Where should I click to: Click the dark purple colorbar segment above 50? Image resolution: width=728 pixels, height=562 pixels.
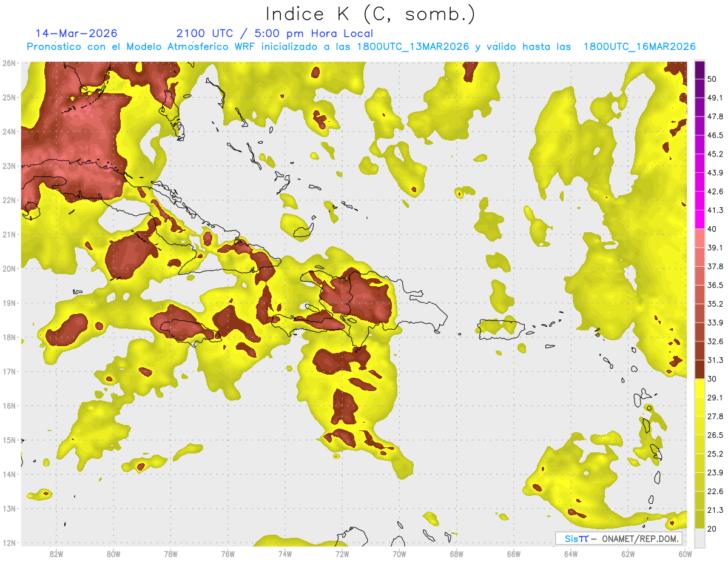(x=699, y=70)
